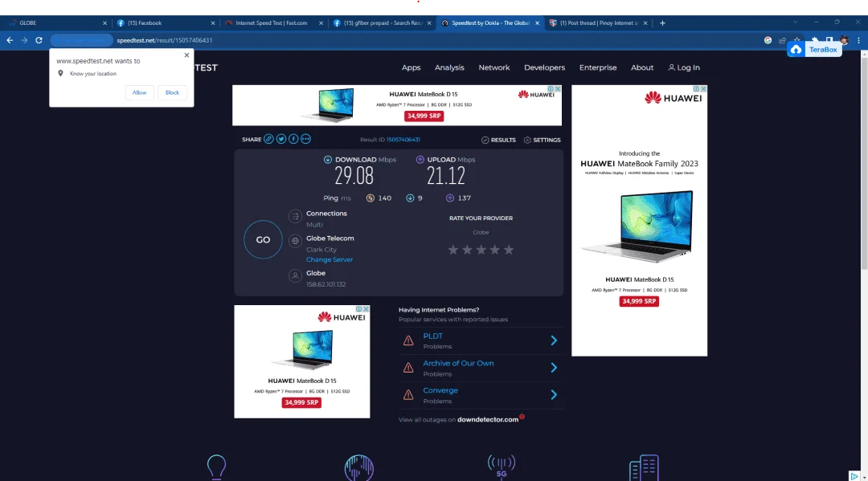Share result on Facebook icon
The width and height of the screenshot is (868, 481).
coord(293,140)
